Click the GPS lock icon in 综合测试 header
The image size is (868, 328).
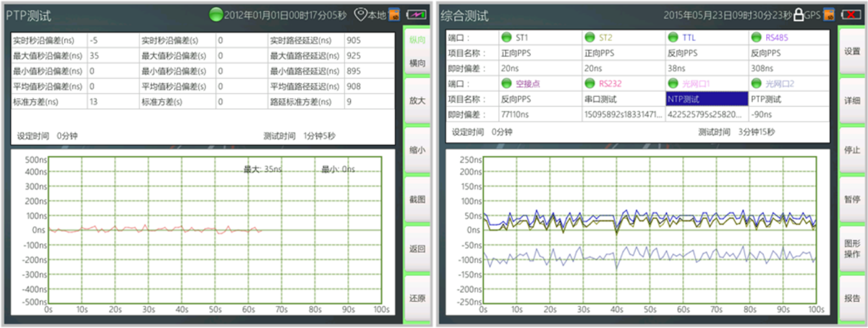(x=799, y=14)
